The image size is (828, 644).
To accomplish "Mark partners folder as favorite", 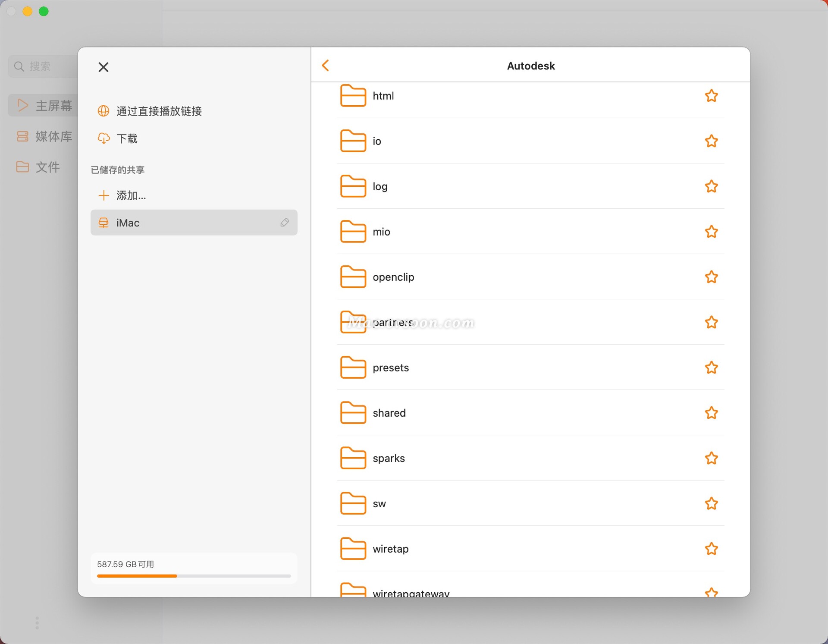I will point(712,322).
